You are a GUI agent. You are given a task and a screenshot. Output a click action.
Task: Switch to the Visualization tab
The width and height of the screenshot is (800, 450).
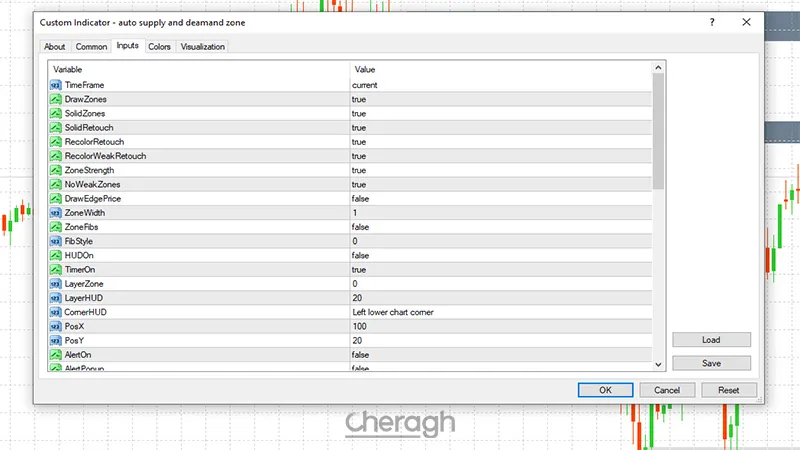(203, 46)
